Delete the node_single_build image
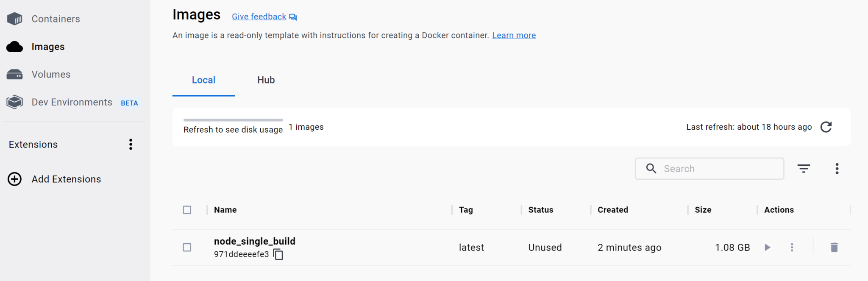The height and width of the screenshot is (281, 868). (x=833, y=247)
